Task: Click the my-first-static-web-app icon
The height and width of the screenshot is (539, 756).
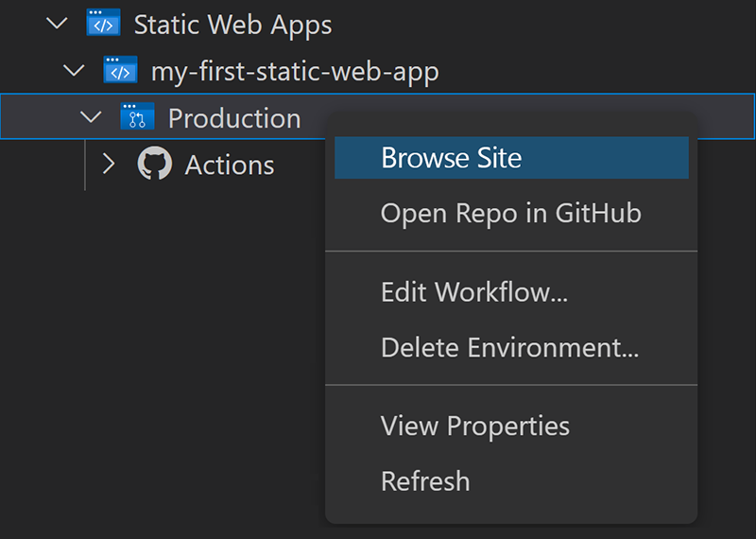Action: pyautogui.click(x=121, y=70)
